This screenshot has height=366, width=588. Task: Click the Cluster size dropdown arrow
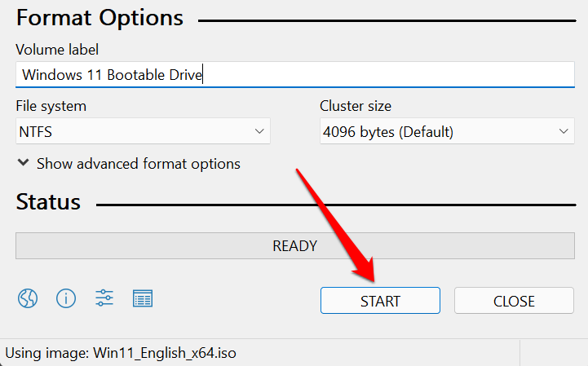pyautogui.click(x=564, y=131)
